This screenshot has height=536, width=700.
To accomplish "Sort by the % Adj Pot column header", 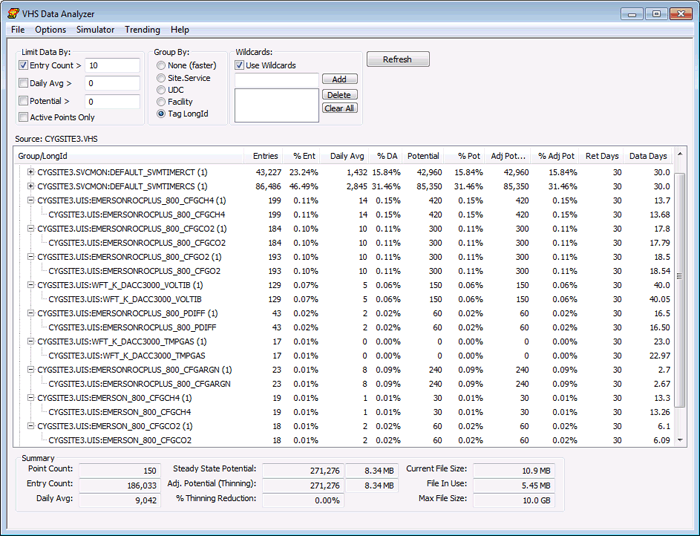I will click(556, 156).
